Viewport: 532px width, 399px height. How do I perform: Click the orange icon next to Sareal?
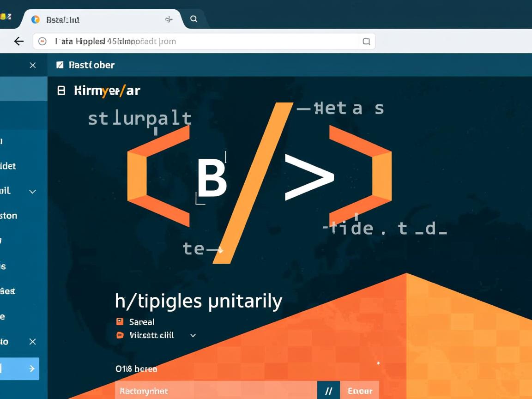coord(120,322)
